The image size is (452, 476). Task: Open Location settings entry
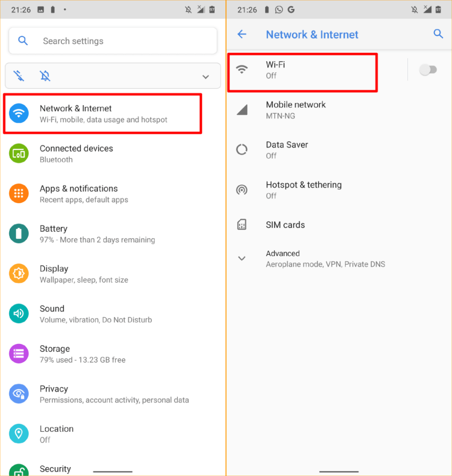[113, 434]
